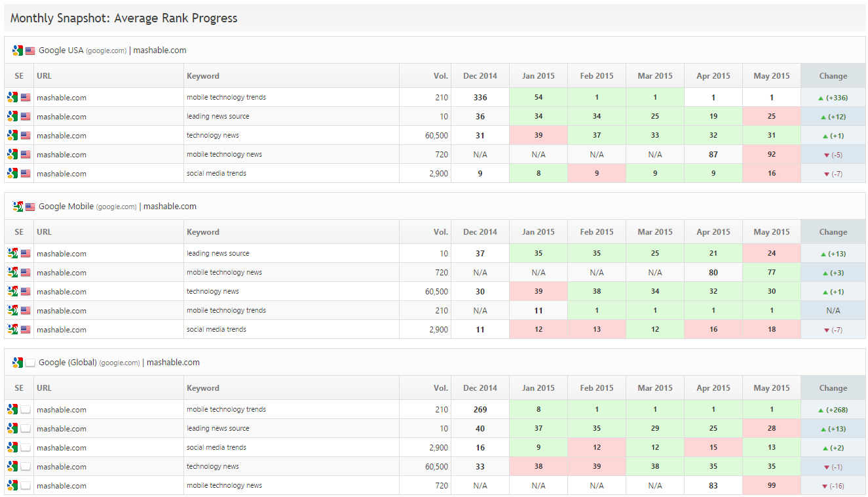
Task: Click the Change column header in the Google Mobile table
Action: 833,232
